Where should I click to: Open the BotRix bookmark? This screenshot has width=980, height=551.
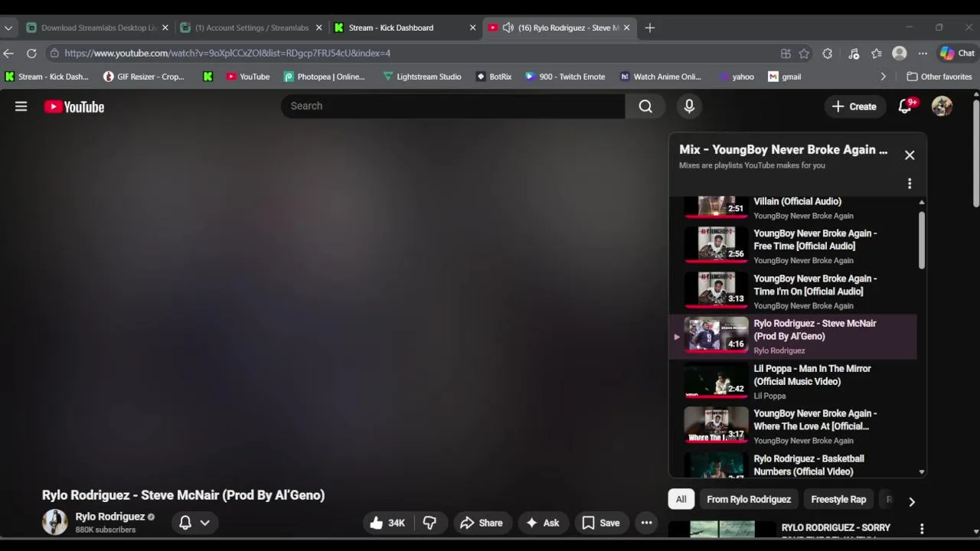click(494, 77)
